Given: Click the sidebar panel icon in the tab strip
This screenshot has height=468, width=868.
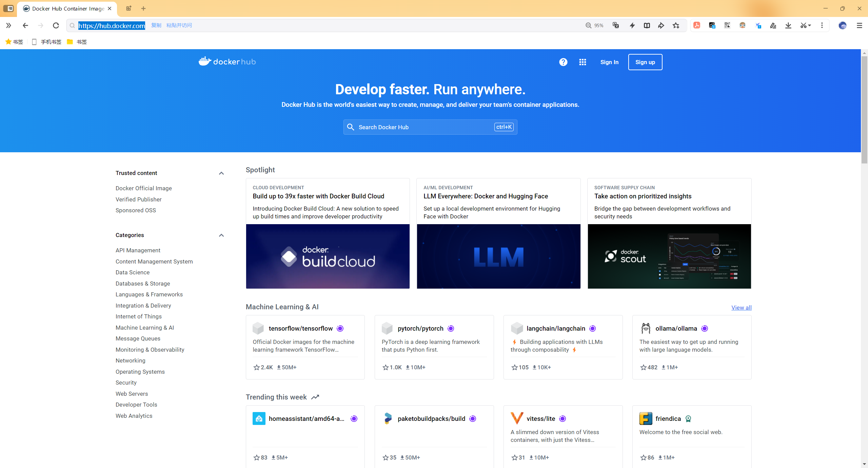Looking at the screenshot, I should pyautogui.click(x=8, y=8).
